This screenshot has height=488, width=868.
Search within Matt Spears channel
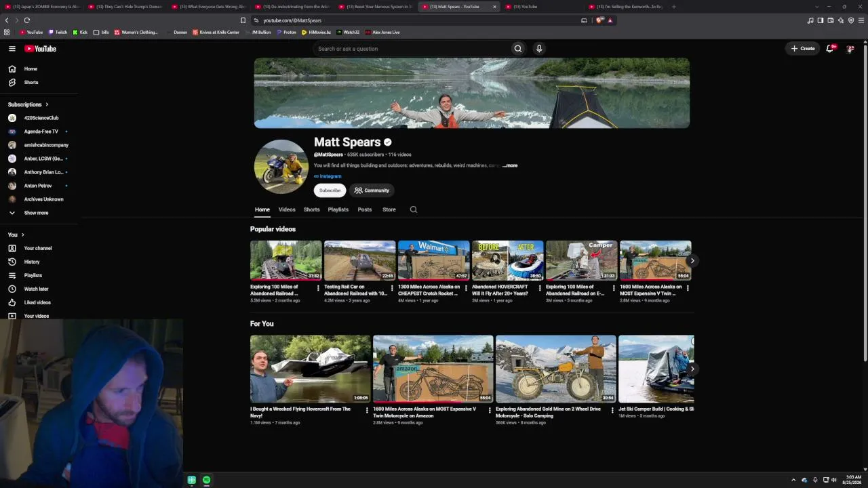414,209
